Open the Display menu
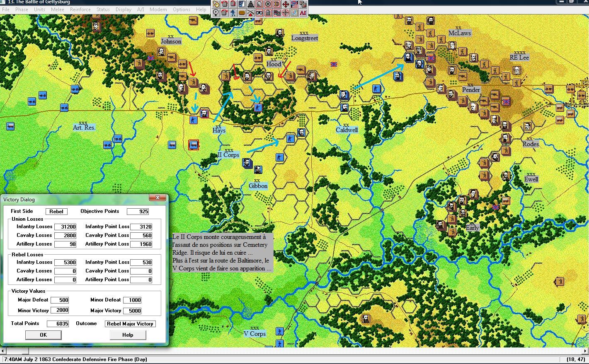 pyautogui.click(x=124, y=9)
